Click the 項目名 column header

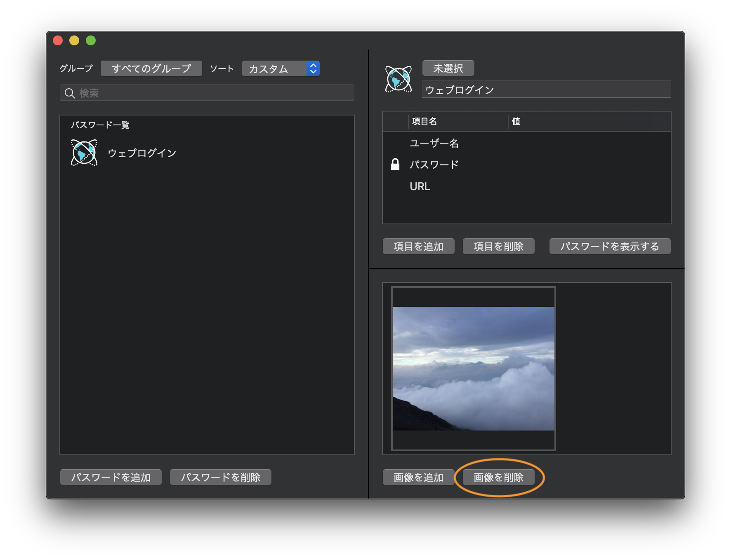(x=458, y=121)
